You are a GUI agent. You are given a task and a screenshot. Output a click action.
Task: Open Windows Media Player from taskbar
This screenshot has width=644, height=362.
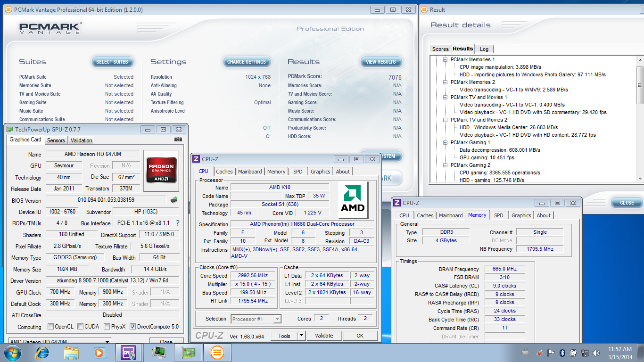tap(99, 352)
